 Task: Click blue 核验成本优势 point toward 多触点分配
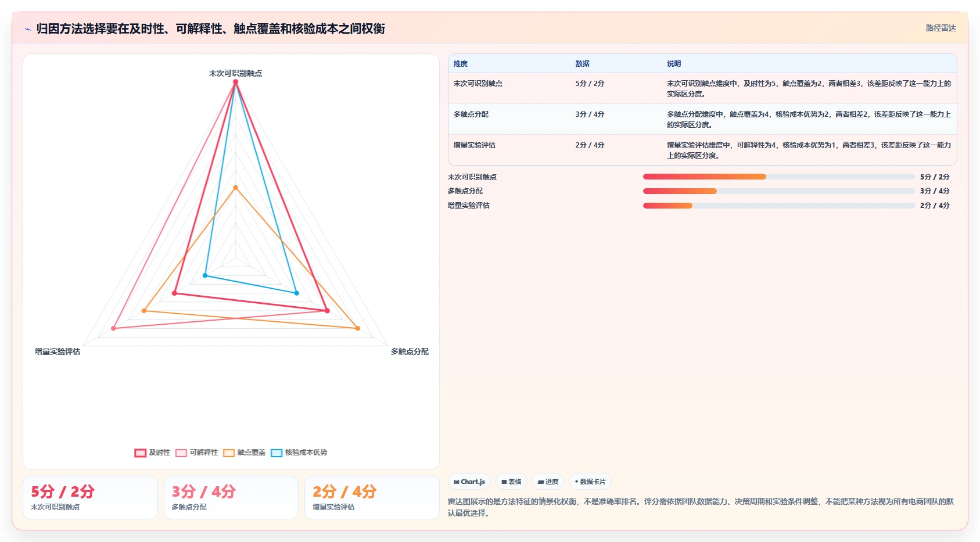coord(296,293)
